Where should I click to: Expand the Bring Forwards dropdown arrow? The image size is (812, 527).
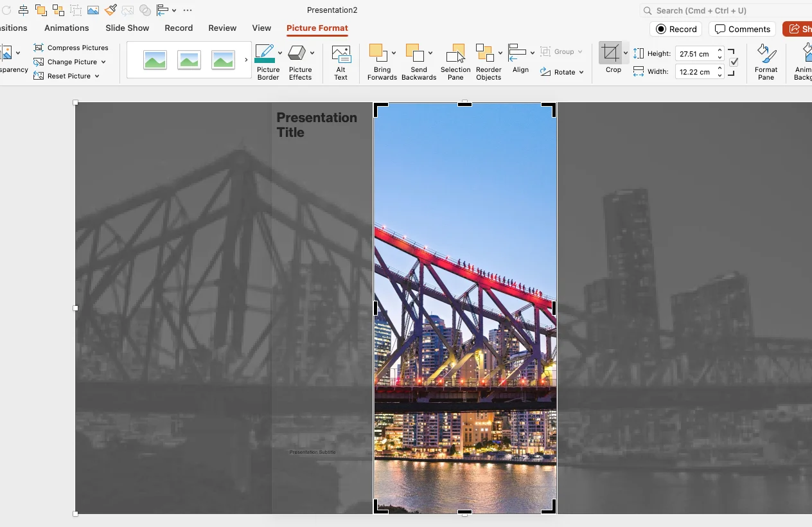pos(394,53)
